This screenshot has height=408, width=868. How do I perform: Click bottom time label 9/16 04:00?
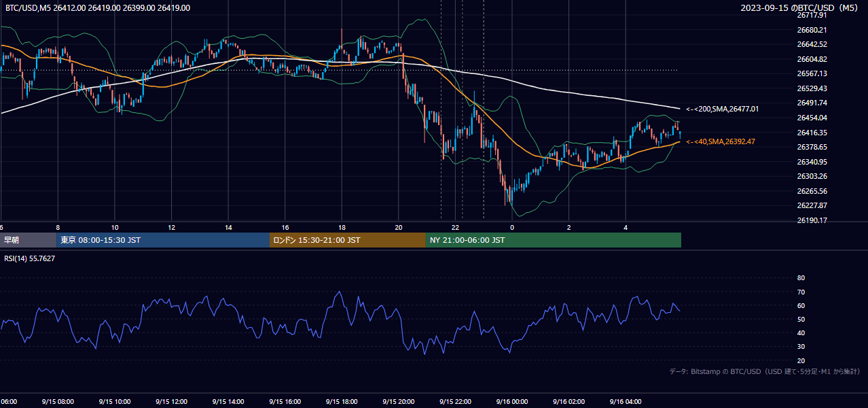click(626, 402)
